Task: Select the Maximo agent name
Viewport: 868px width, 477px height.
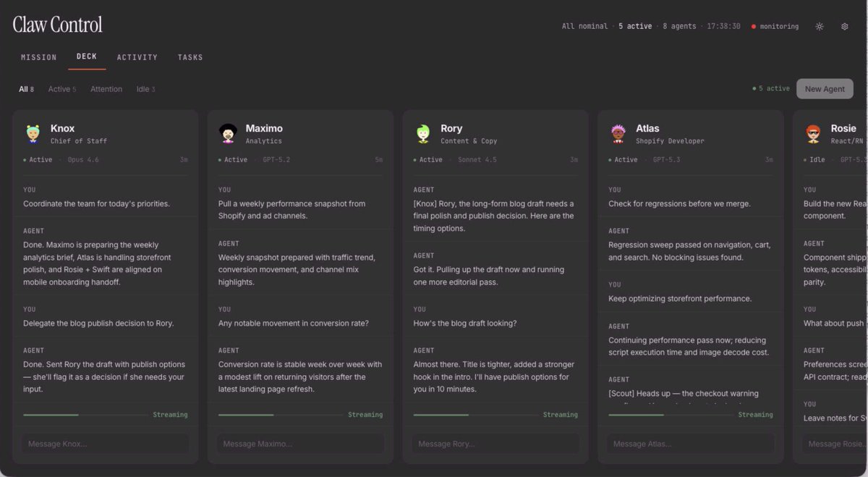Action: tap(264, 128)
